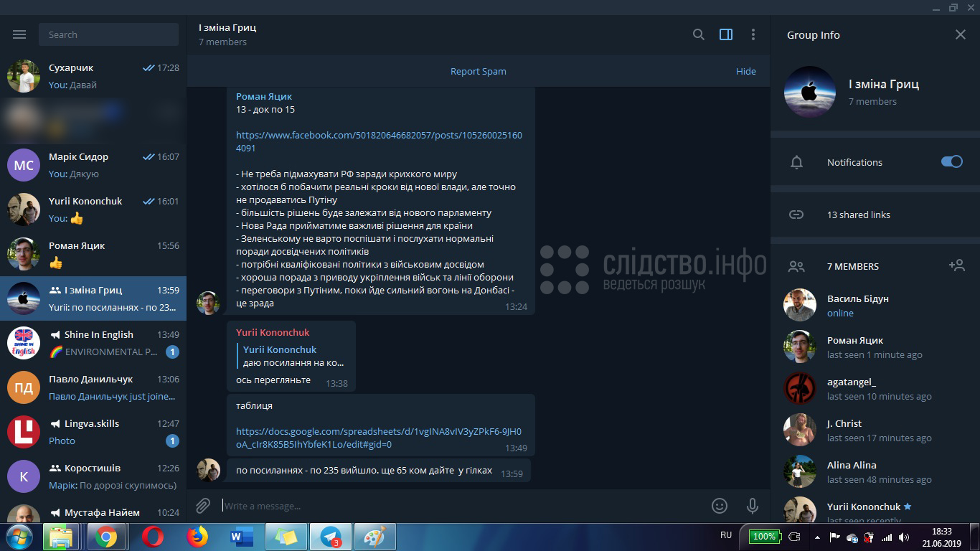Click RU language indicator in tray

coord(726,535)
